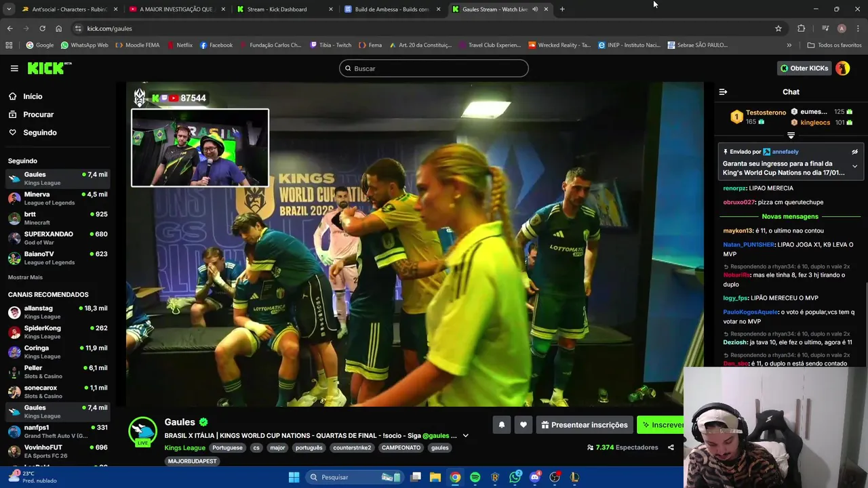This screenshot has height=488, width=868.
Task: Go back with the browser back arrow
Action: 9,28
